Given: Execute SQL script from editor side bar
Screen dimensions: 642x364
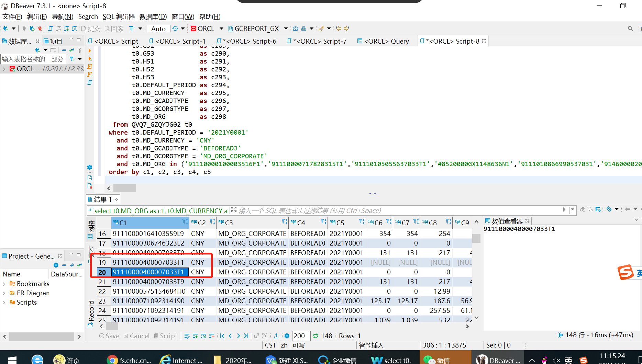Looking at the screenshot, I should [x=90, y=67].
